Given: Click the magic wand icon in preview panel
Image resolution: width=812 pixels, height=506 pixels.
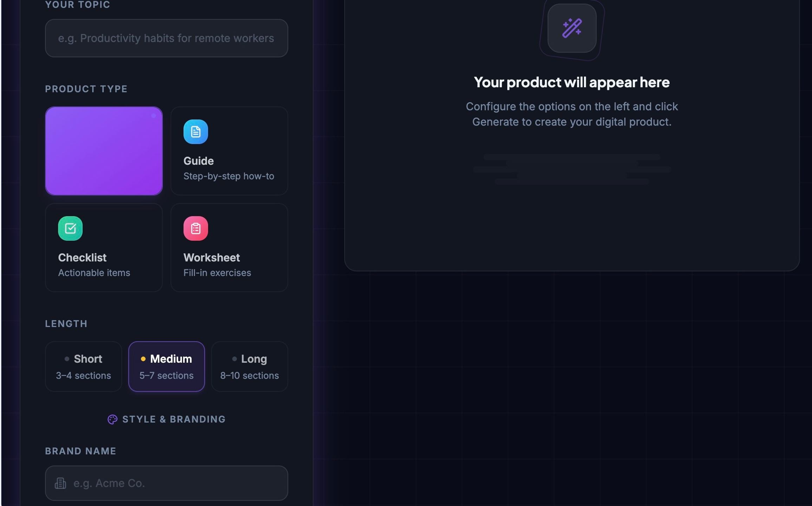Looking at the screenshot, I should click(572, 28).
